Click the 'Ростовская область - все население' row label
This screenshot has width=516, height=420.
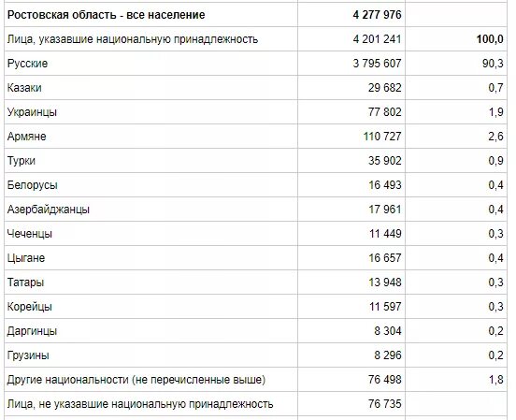tap(106, 15)
